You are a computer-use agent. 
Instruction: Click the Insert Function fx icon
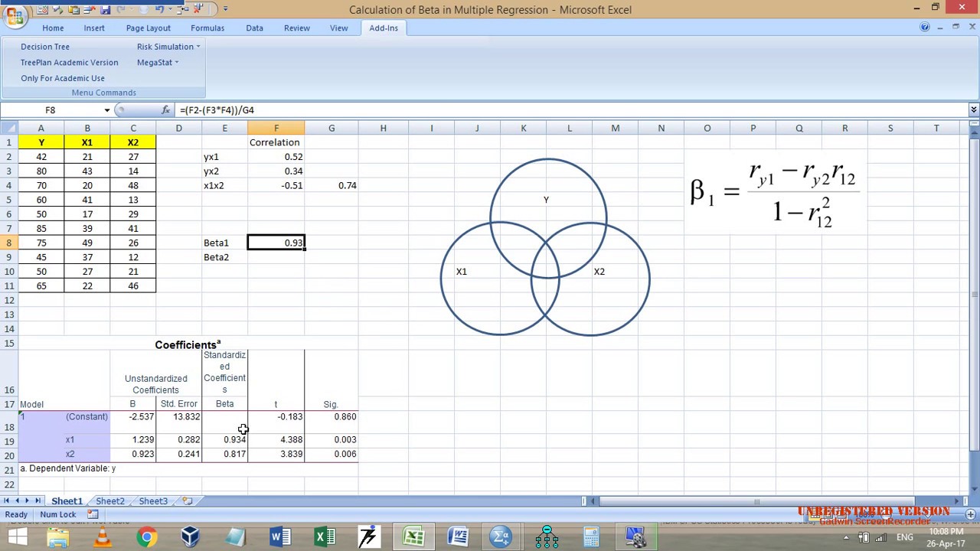(x=165, y=110)
